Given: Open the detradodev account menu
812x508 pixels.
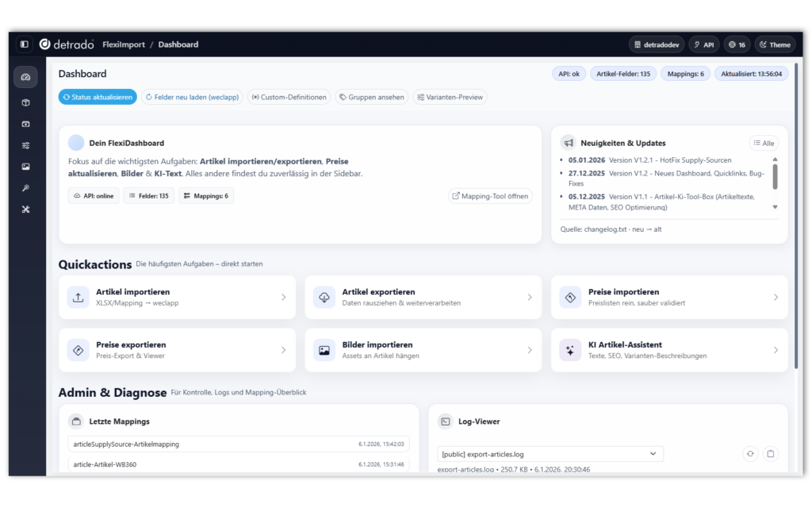Looking at the screenshot, I should [x=657, y=44].
